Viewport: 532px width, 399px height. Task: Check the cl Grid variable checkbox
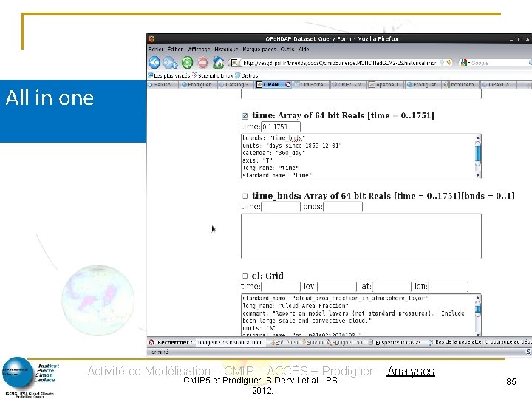tap(245, 276)
